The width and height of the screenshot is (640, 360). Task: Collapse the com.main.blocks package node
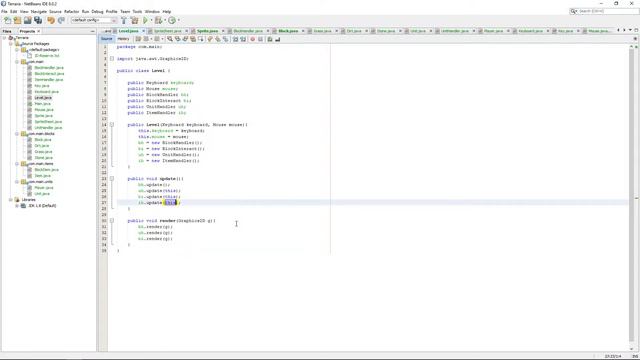click(17, 134)
